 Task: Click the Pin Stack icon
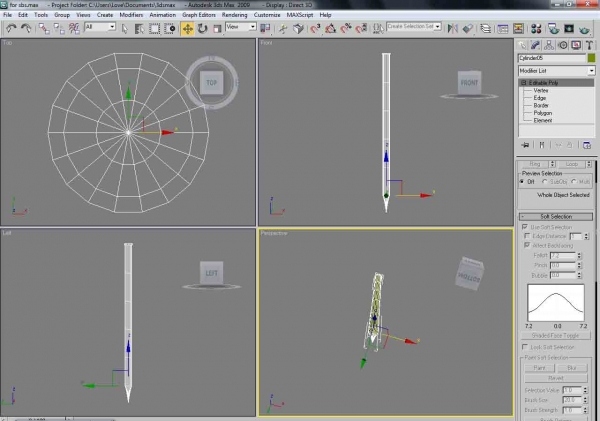(x=525, y=145)
